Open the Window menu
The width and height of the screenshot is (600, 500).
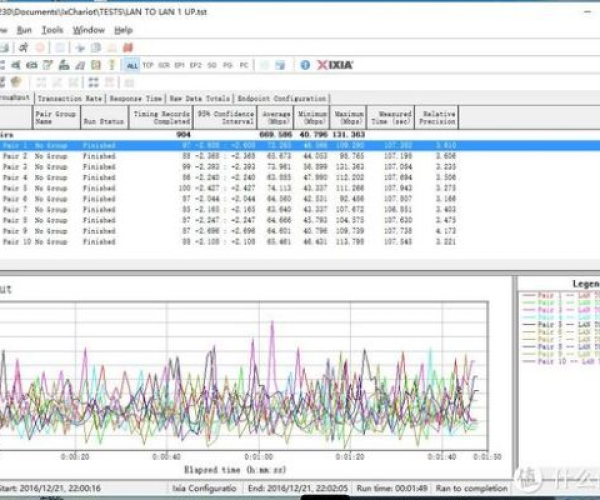[x=88, y=30]
